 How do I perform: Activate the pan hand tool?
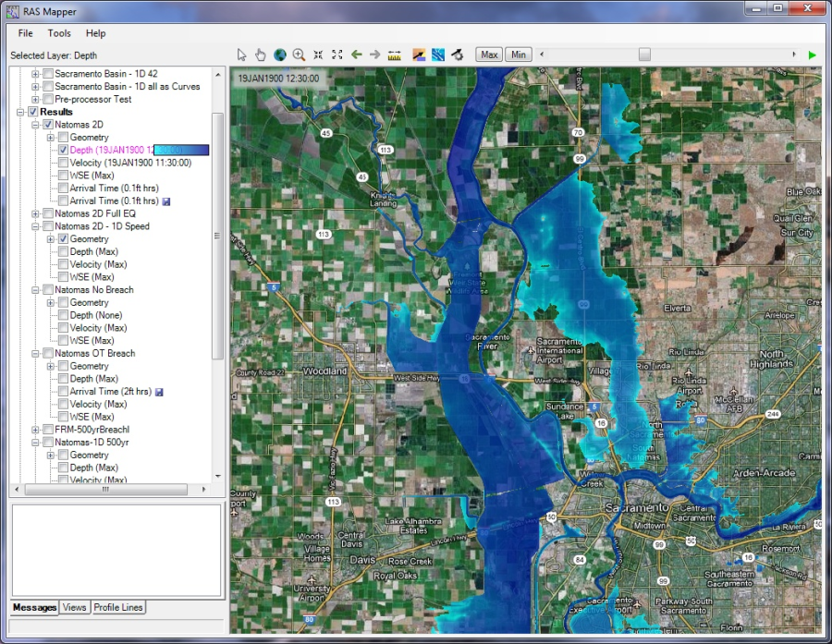261,55
